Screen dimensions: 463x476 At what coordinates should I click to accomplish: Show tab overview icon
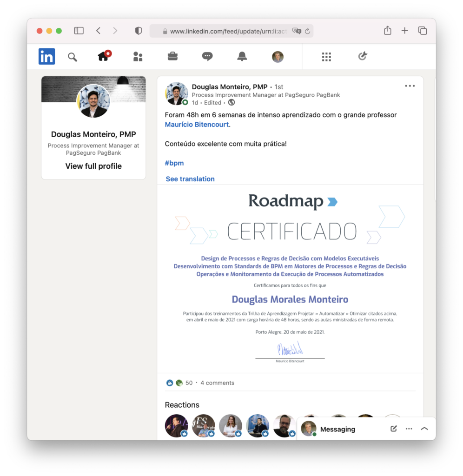423,31
